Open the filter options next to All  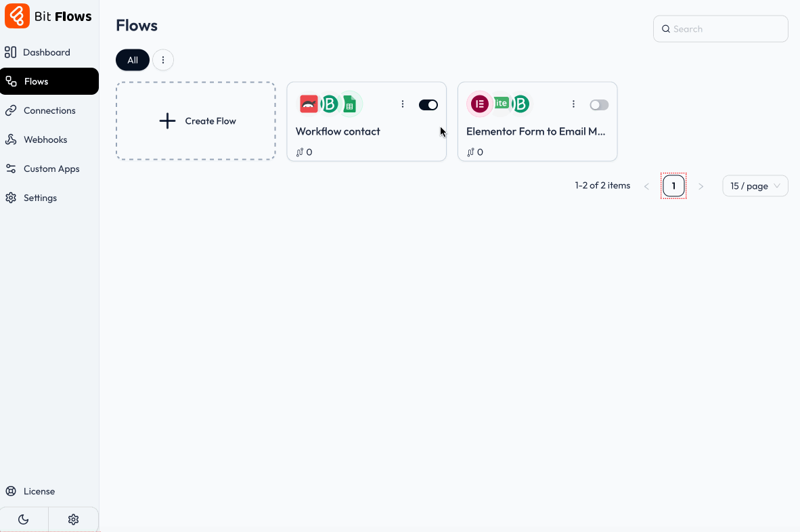point(162,60)
